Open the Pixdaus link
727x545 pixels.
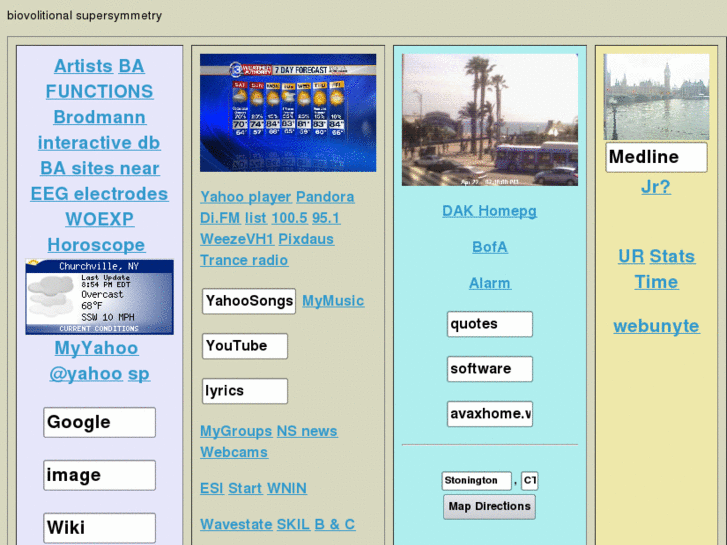306,239
